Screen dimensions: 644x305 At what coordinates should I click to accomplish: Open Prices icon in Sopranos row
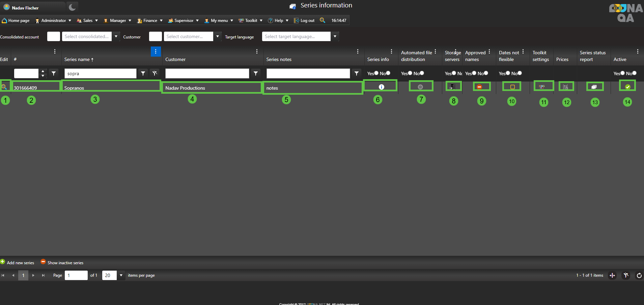(566, 87)
